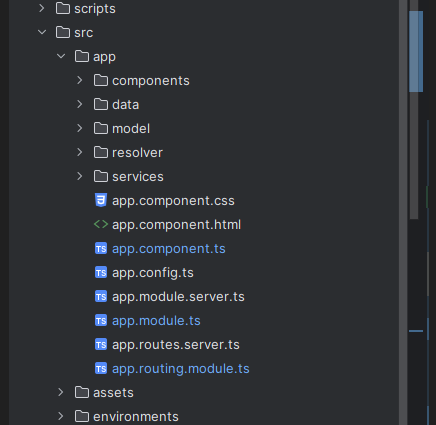Screen dimensions: 436x425
Task: Click TS icon of app.config.ts
Action: click(101, 272)
